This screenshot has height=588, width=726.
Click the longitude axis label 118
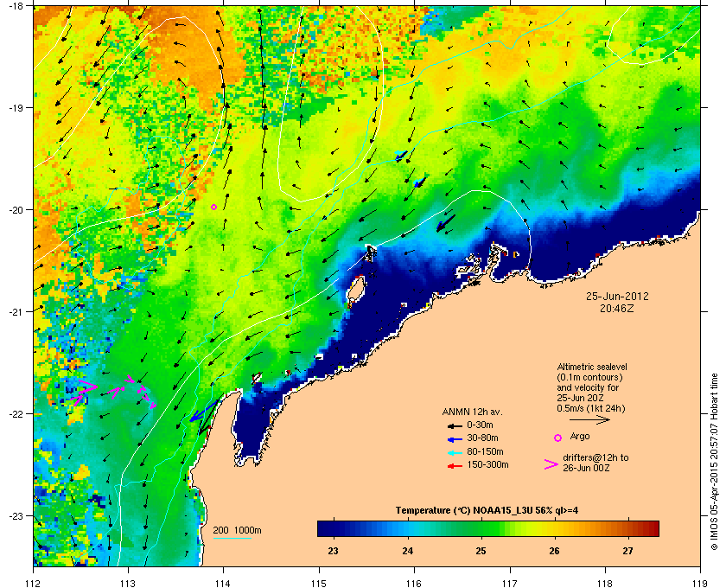coord(605,583)
